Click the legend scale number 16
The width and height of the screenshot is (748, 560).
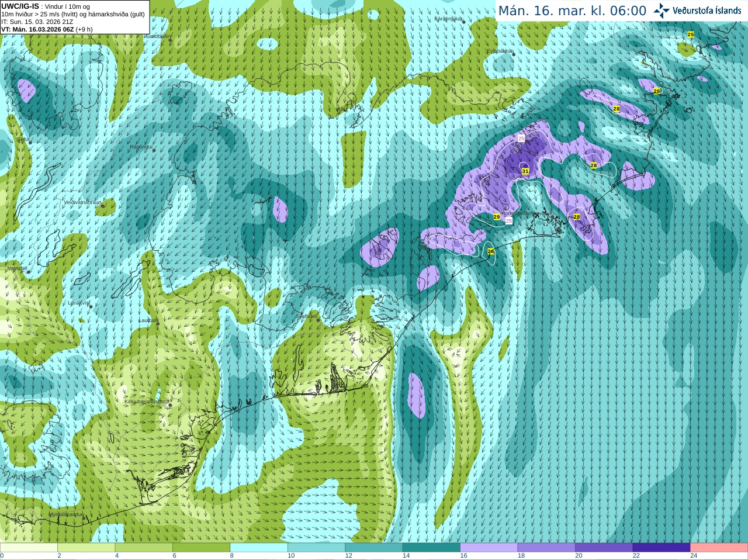[x=463, y=556]
